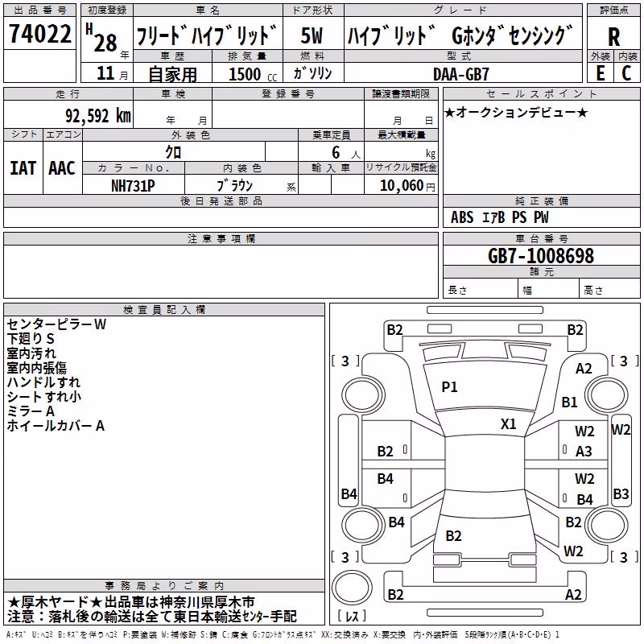This screenshot has width=644, height=644.
Task: Click the mileage 92,592 km
Action: point(97,116)
